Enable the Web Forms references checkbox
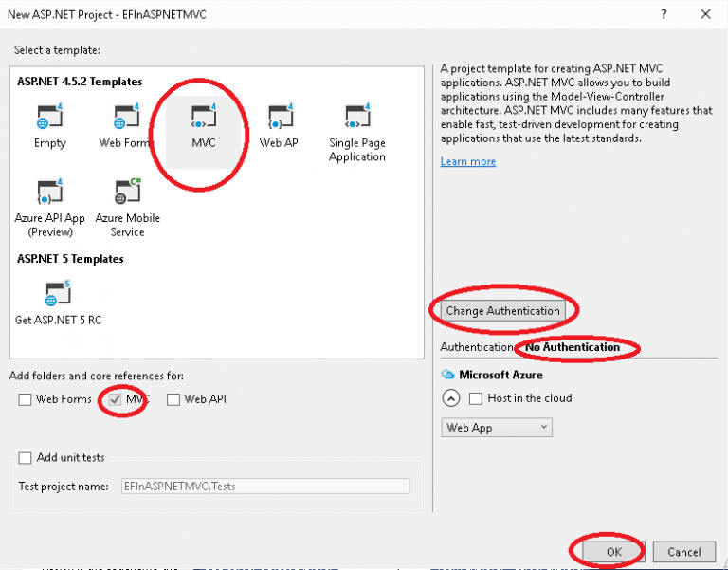The height and width of the screenshot is (570, 728). (26, 399)
